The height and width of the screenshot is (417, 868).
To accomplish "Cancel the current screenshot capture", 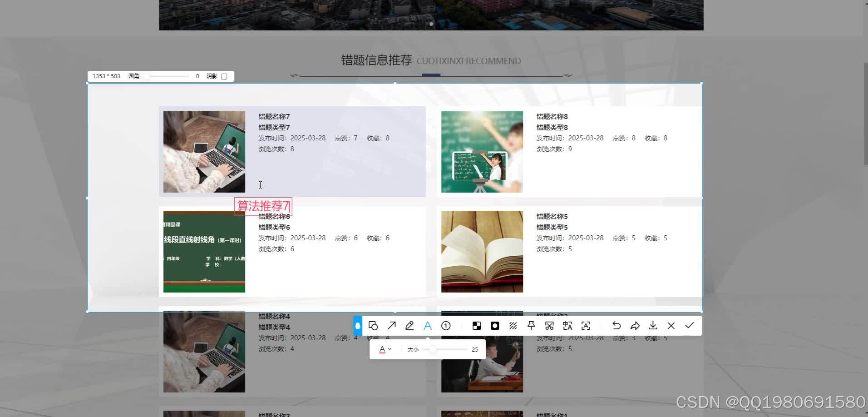I will click(x=671, y=326).
